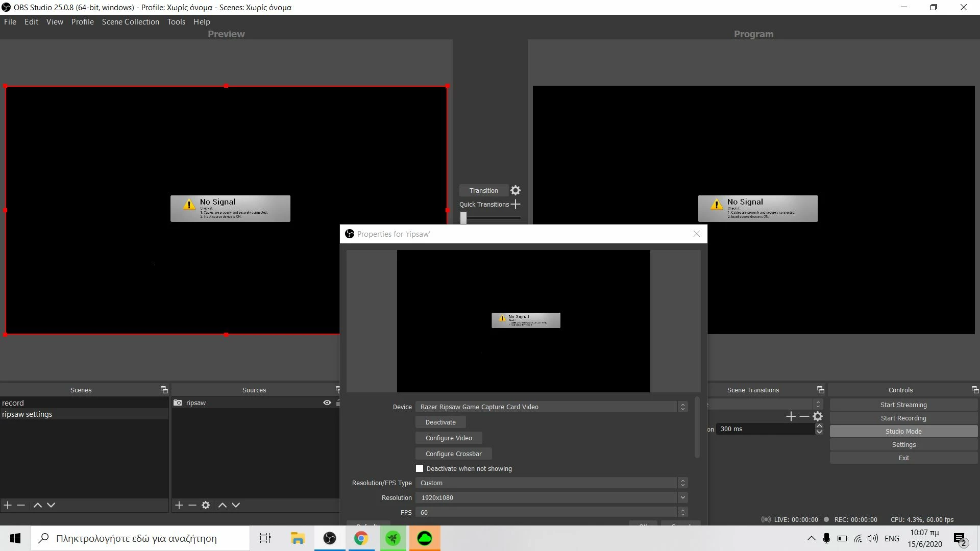
Task: Add a quick transition with plus icon
Action: [516, 204]
